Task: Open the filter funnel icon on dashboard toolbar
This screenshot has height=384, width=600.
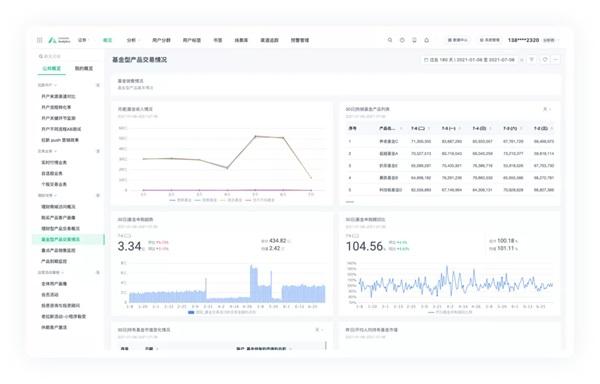Action: 532,60
